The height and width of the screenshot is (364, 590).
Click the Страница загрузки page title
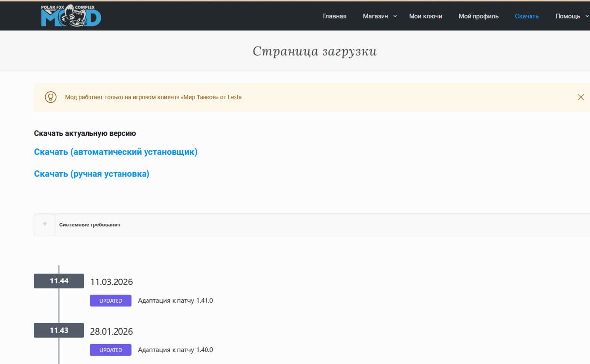coord(315,51)
